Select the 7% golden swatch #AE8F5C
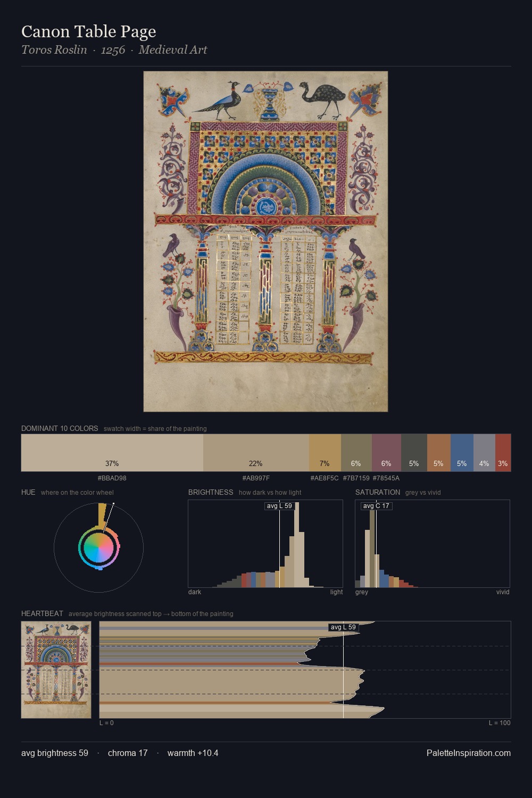This screenshot has height=798, width=532. coord(325,453)
